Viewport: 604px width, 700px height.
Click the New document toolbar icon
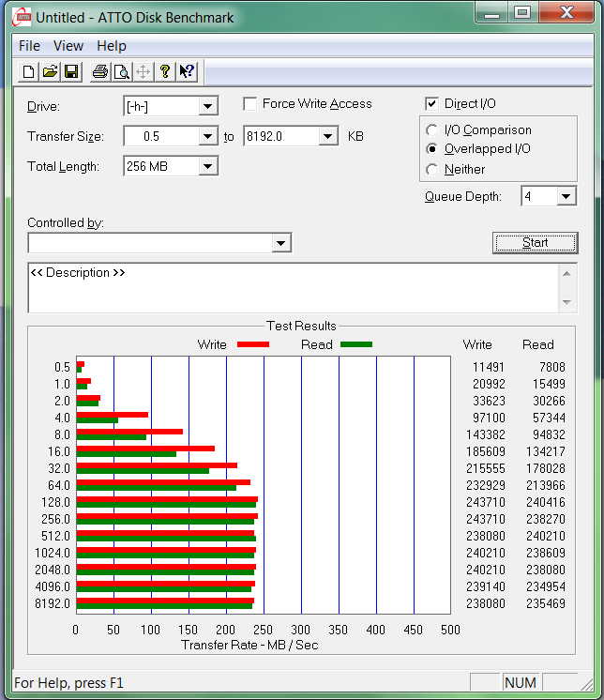[x=28, y=71]
